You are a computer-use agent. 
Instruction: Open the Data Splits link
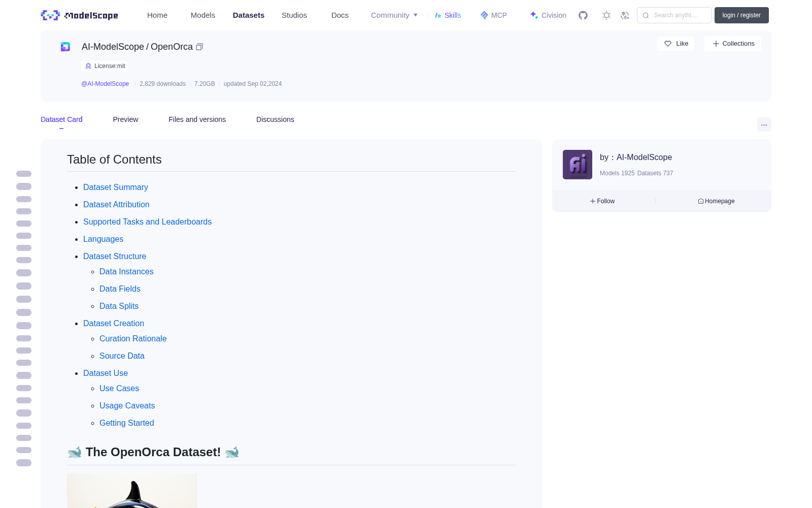coord(119,306)
